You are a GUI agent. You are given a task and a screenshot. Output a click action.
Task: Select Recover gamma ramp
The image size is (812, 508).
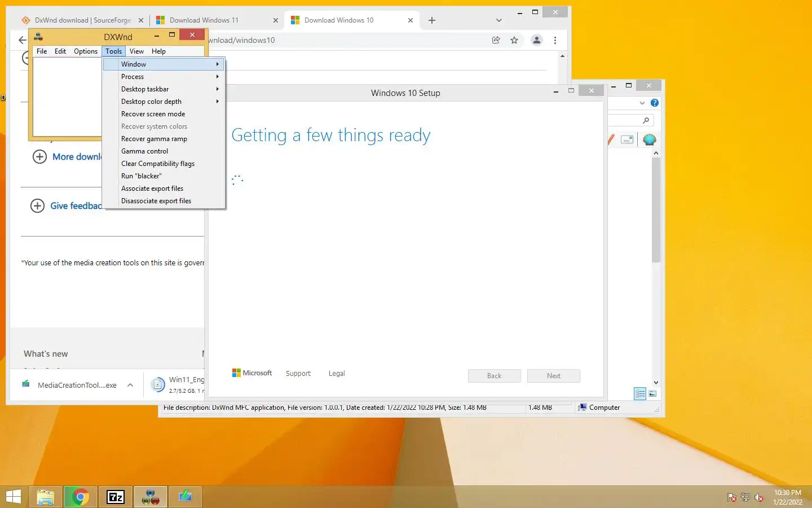coord(164,139)
